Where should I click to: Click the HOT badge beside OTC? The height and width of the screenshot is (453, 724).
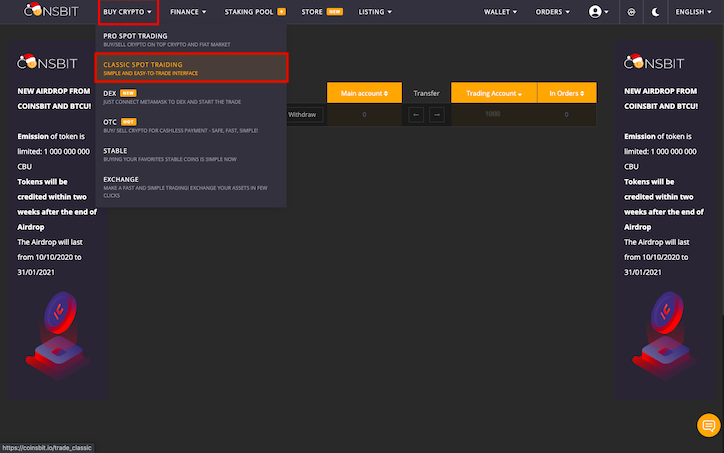pos(128,122)
